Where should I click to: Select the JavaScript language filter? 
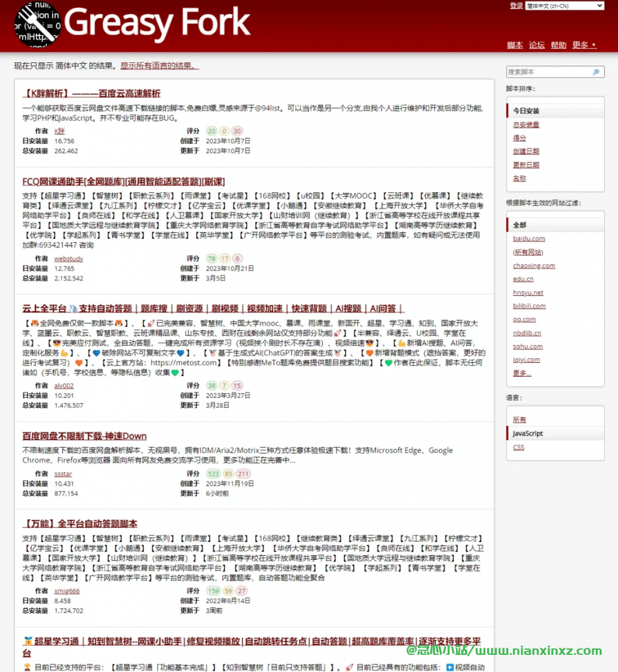pos(556,433)
